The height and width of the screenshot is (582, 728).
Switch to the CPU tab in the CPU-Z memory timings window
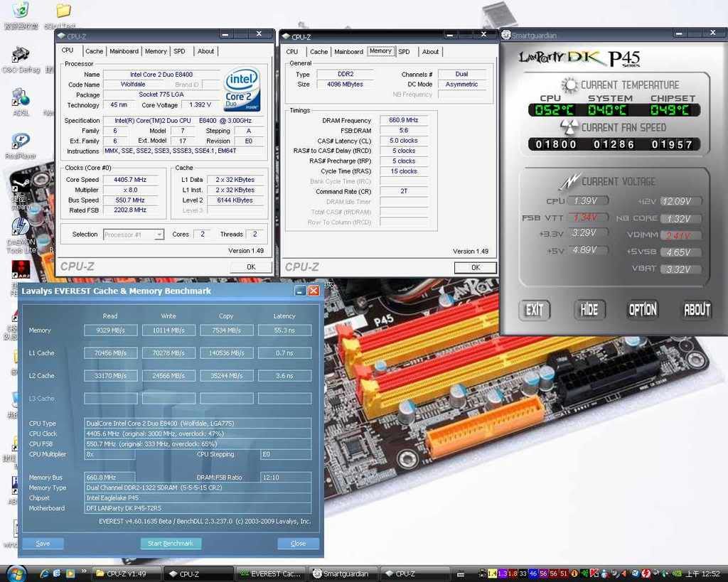pos(292,51)
